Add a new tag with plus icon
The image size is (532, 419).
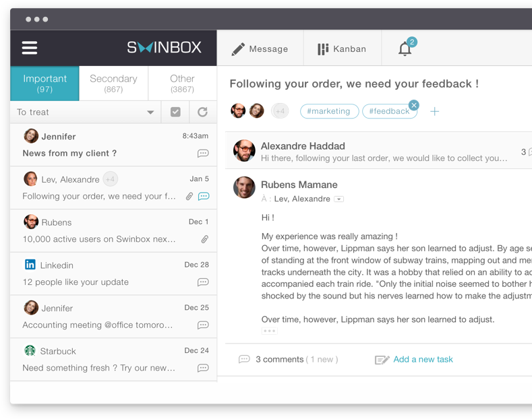click(x=435, y=111)
